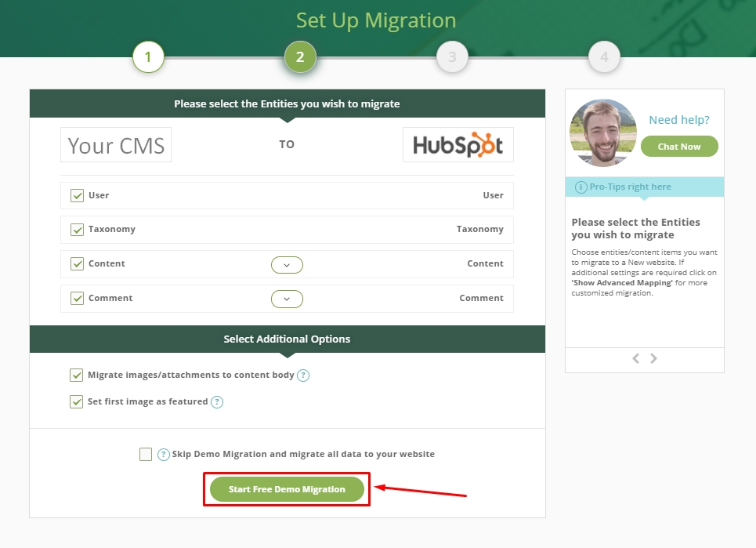Go to step 1 of the wizard

[149, 57]
